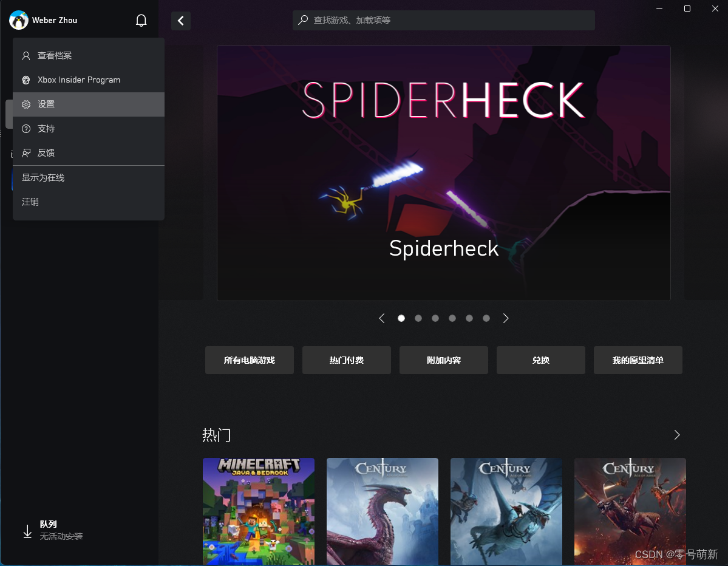Open 热门付费 category
Viewport: 728px width, 566px height.
click(346, 360)
